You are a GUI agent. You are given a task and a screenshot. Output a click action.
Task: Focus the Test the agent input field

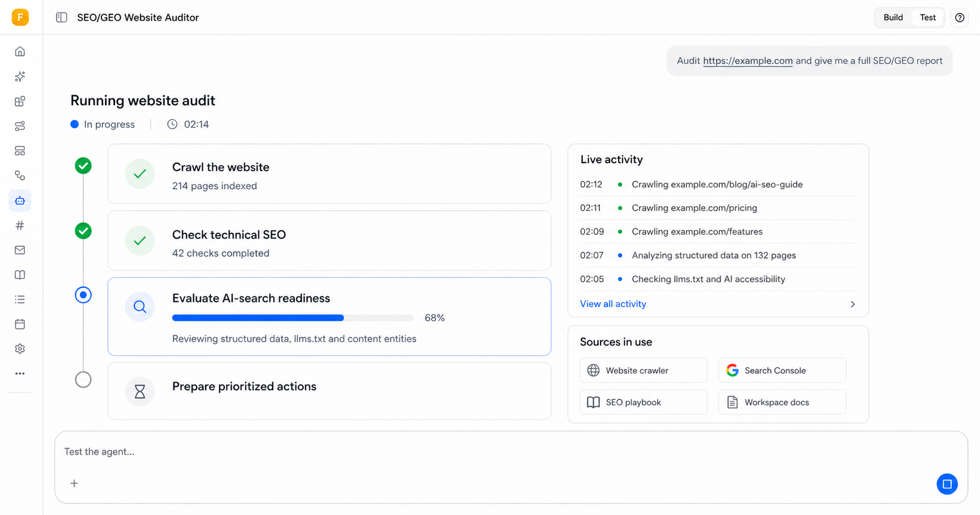pos(511,452)
